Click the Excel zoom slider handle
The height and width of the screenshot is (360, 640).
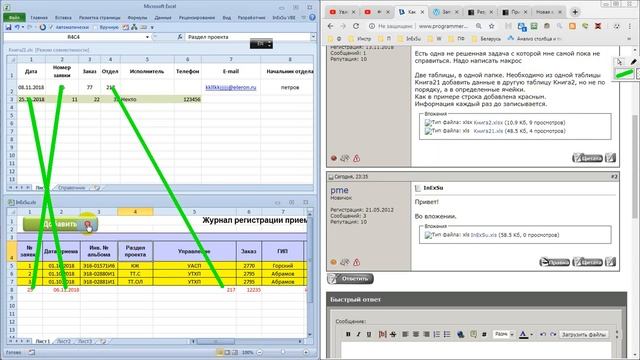[282, 352]
